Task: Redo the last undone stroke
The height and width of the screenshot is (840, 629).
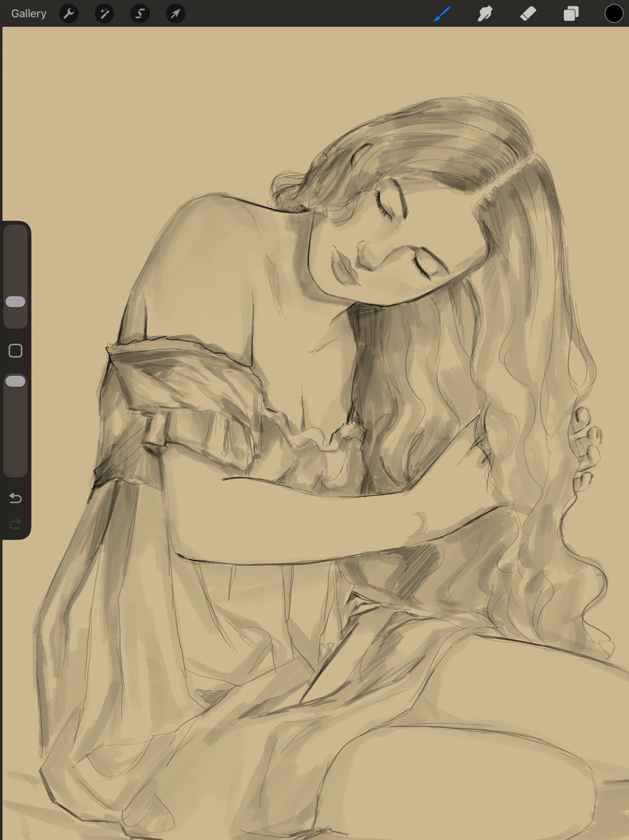Action: (x=15, y=524)
